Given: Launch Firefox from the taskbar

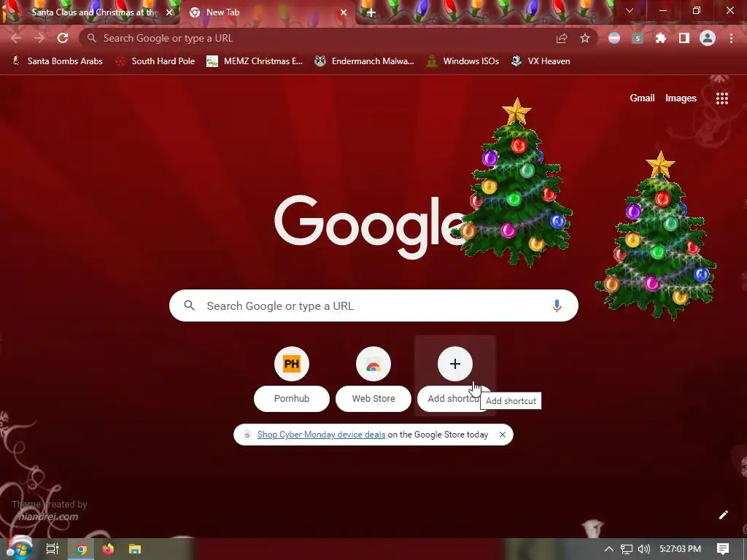Looking at the screenshot, I should [108, 549].
